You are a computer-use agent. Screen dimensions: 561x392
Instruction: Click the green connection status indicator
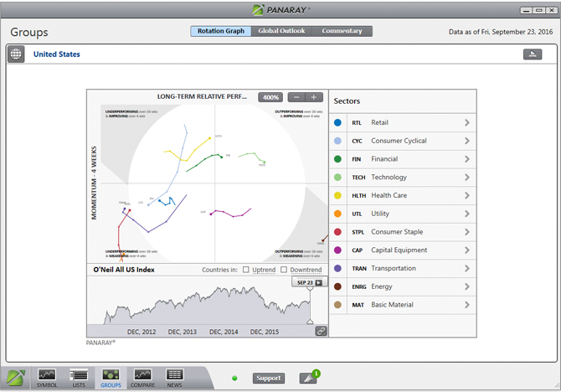pos(234,378)
